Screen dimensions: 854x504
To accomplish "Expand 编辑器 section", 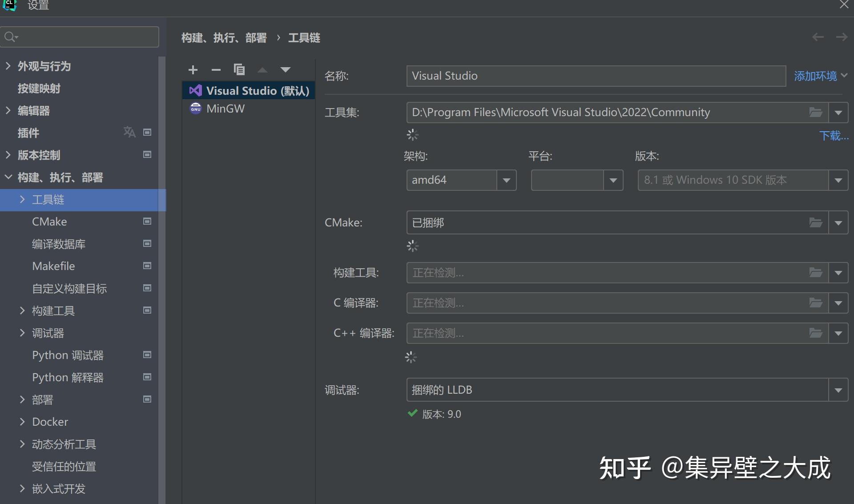I will click(x=8, y=111).
